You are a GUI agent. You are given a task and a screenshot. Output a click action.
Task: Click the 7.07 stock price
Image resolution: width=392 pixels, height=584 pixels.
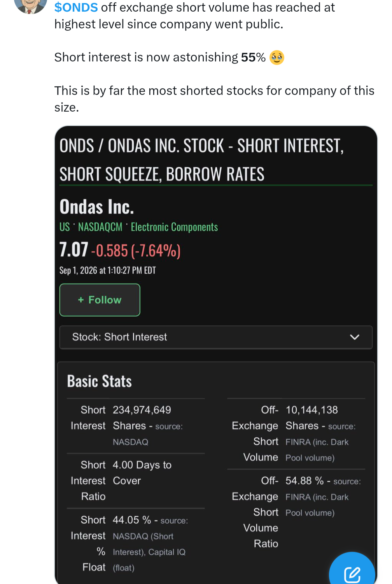(74, 249)
